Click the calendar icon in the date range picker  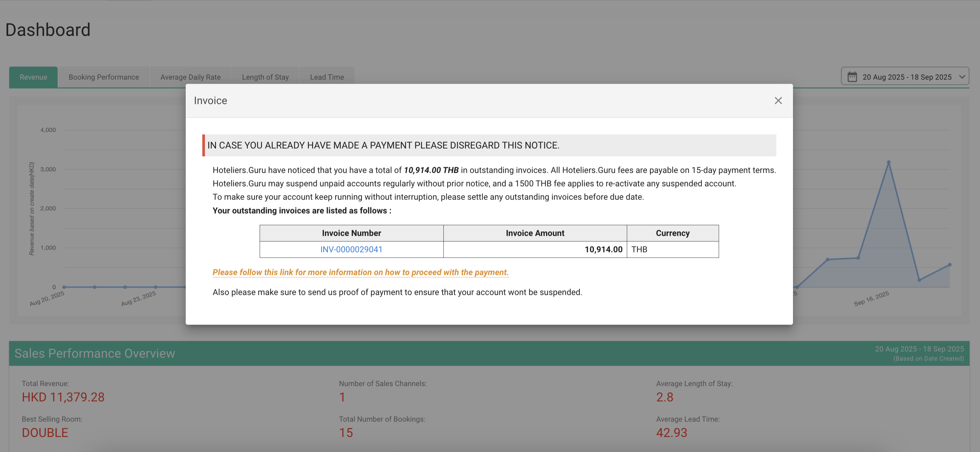(x=852, y=77)
